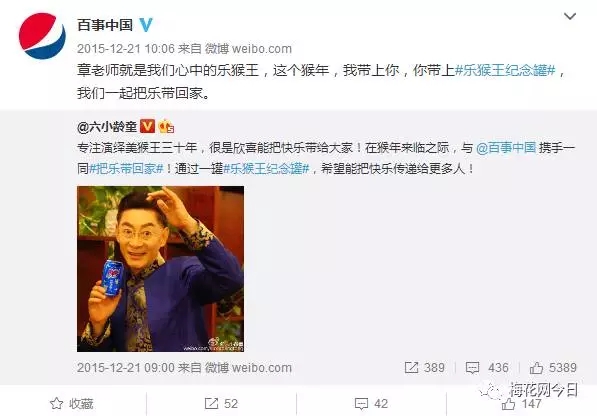Open hashtag #乐猴王纪念罐# in top post
The width and height of the screenshot is (597, 416).
coord(505,70)
